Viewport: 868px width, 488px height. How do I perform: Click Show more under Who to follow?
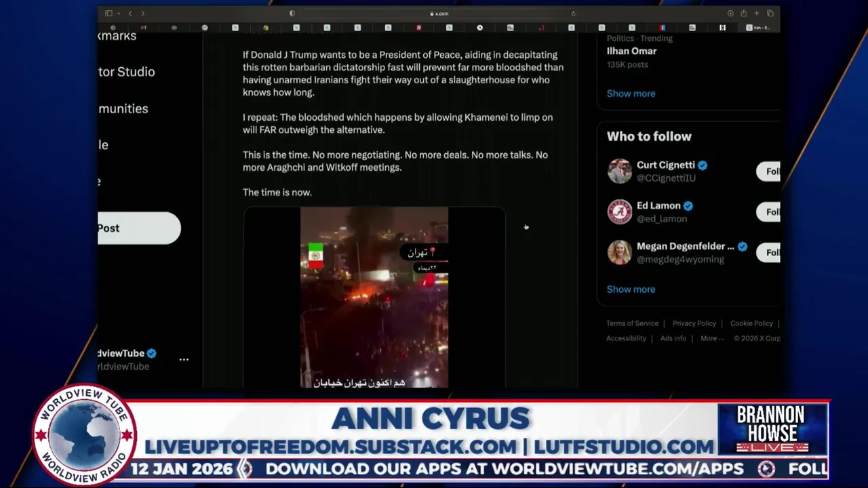[x=631, y=289]
